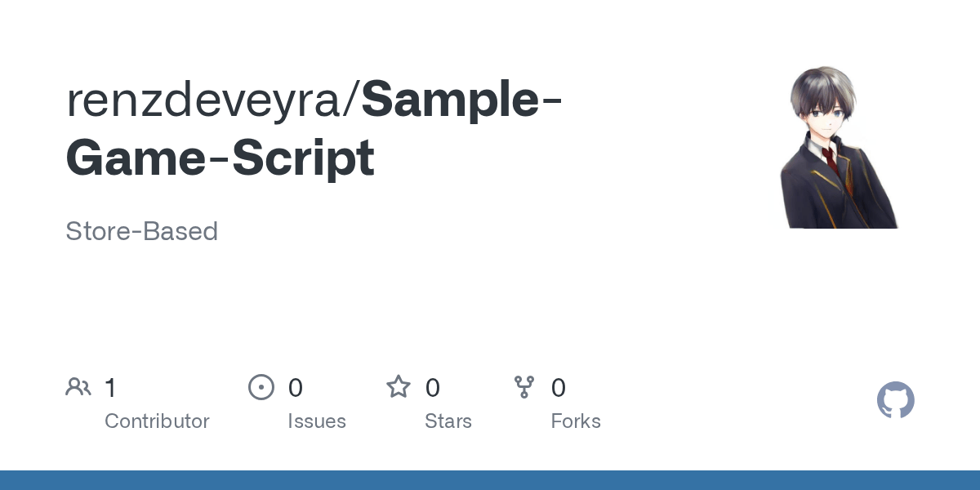Click the blue bar at bottom
This screenshot has width=980, height=490.
pos(490,480)
